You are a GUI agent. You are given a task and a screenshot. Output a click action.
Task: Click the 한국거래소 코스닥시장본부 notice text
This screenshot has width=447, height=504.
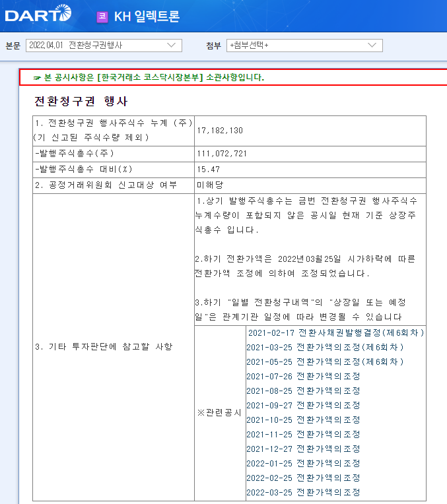point(154,77)
